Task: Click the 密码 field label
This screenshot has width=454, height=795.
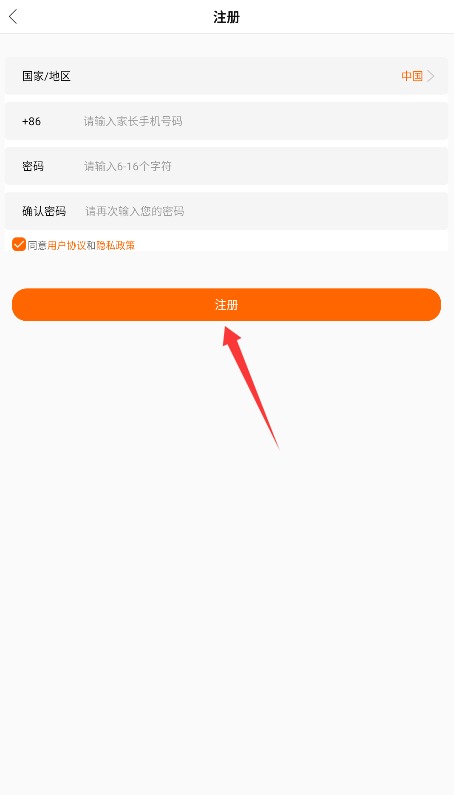Action: click(33, 166)
